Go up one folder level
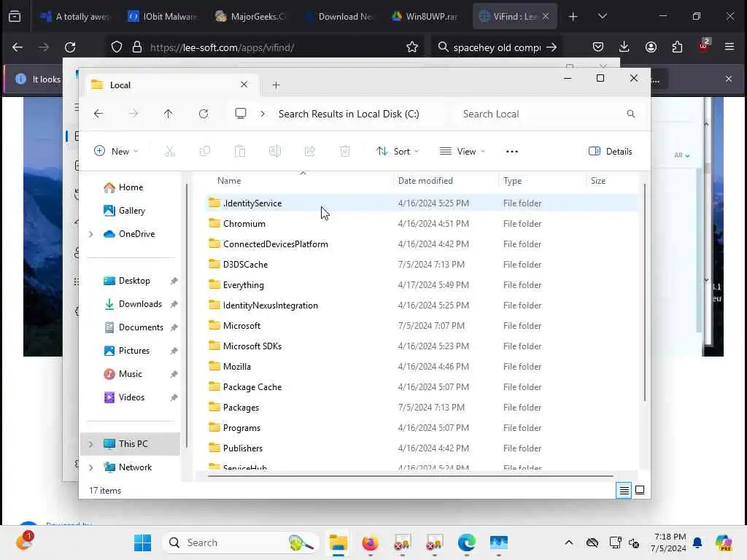Viewport: 747px width, 560px height. click(169, 114)
